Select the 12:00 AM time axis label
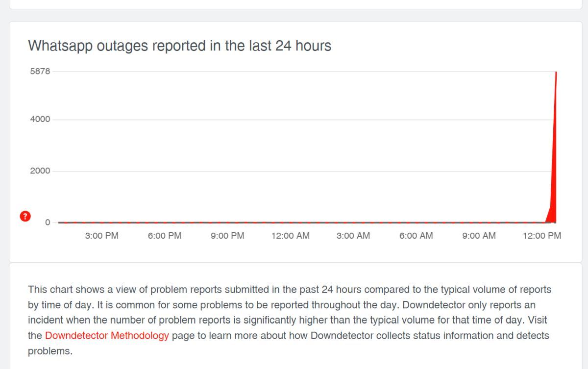 coord(291,236)
